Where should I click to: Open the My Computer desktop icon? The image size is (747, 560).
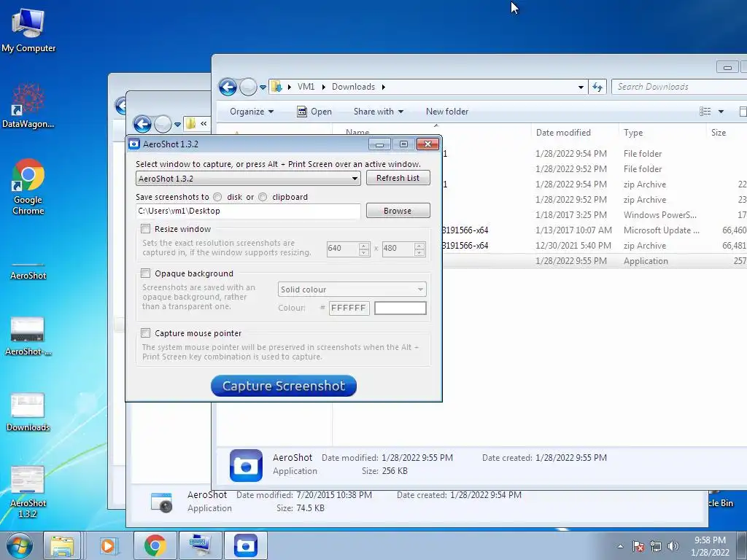28,30
